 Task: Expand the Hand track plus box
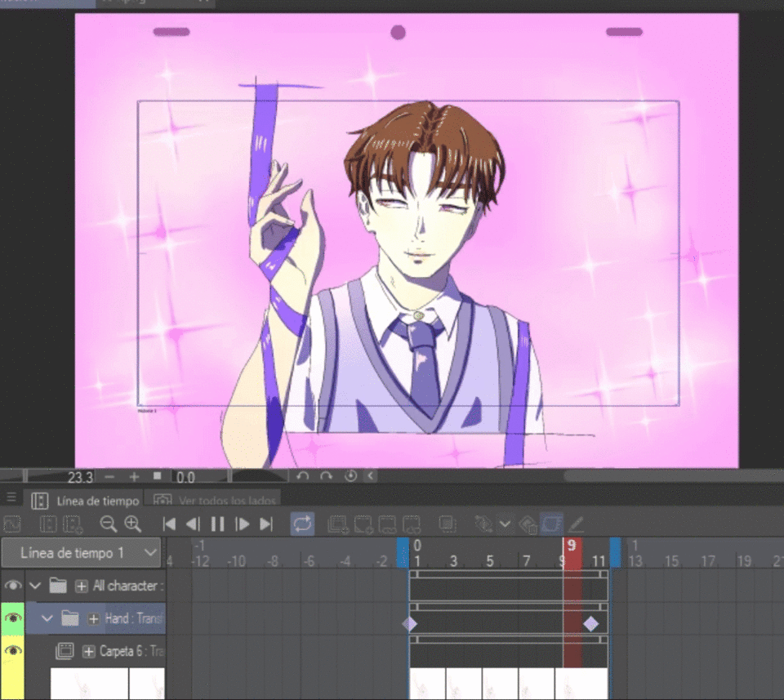(93, 619)
